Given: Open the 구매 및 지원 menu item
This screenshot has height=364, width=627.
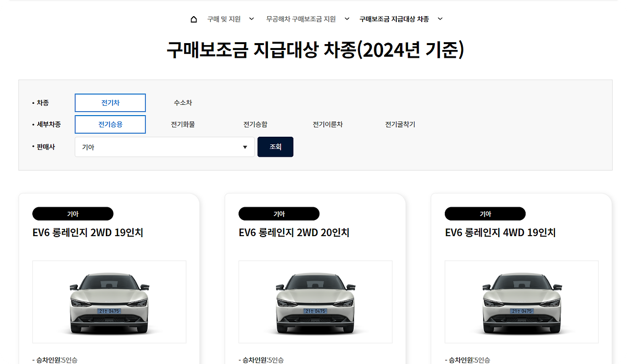Looking at the screenshot, I should (x=222, y=19).
